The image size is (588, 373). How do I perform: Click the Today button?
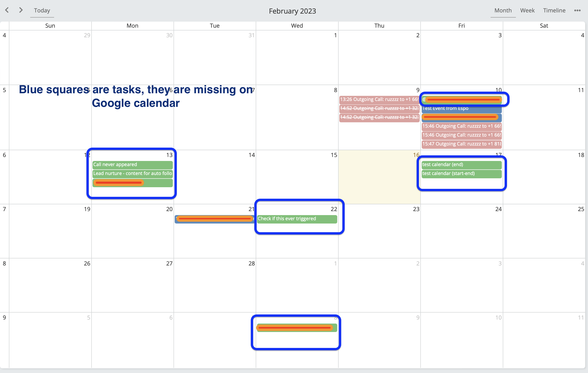click(42, 11)
